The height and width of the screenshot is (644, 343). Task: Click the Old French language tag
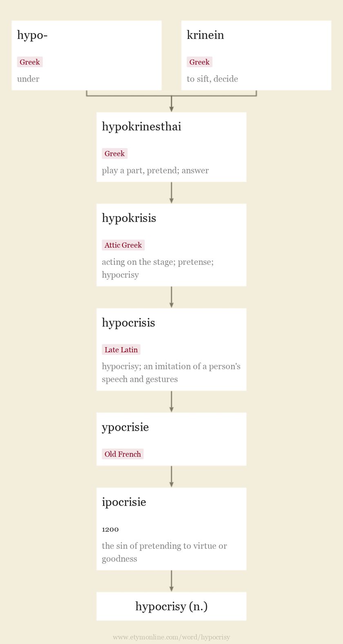click(122, 454)
